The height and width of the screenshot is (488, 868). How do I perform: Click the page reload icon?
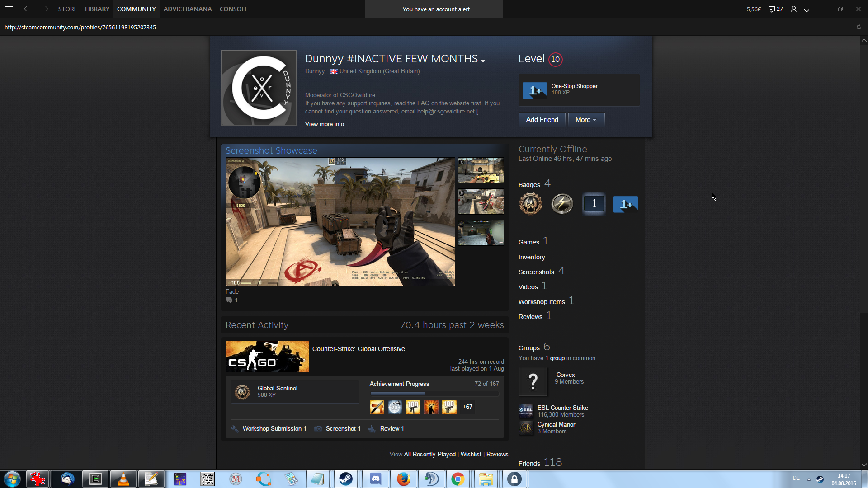click(x=859, y=27)
